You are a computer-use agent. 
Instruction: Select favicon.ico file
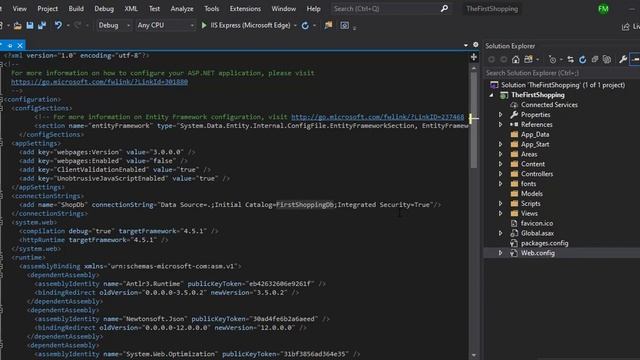click(x=536, y=223)
